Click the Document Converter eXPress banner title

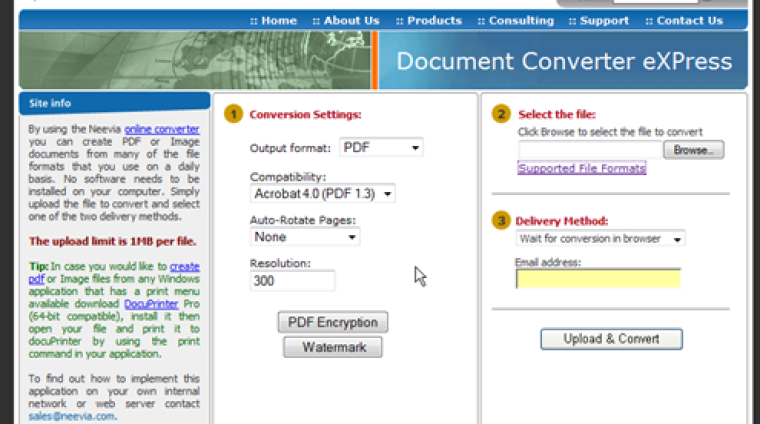(564, 61)
